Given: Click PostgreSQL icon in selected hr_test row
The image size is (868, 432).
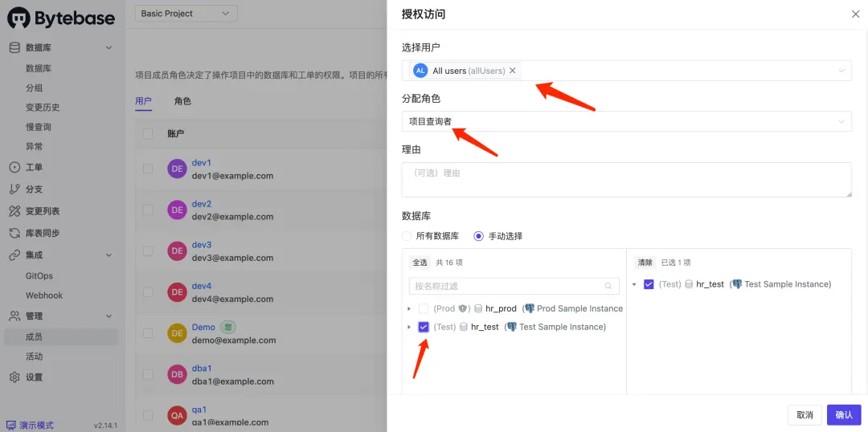Looking at the screenshot, I should [737, 284].
